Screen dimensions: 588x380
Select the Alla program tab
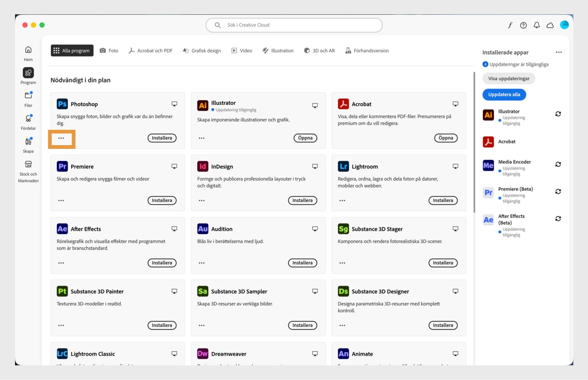click(72, 51)
